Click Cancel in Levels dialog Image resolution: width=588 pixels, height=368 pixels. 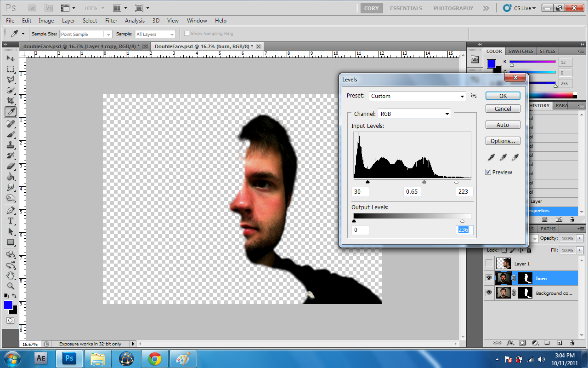503,109
